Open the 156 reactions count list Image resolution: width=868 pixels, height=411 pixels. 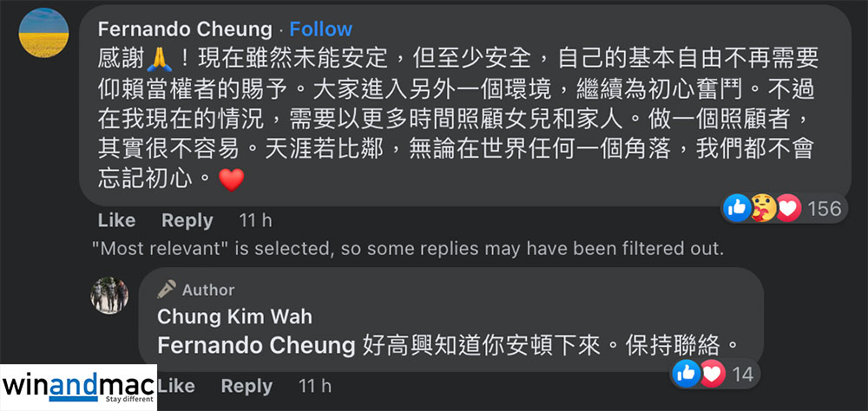pos(825,208)
